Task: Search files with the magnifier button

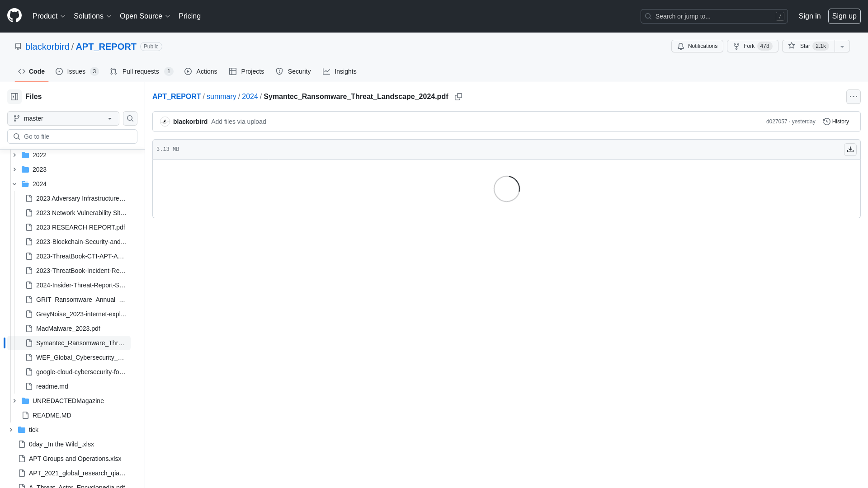Action: click(x=130, y=118)
